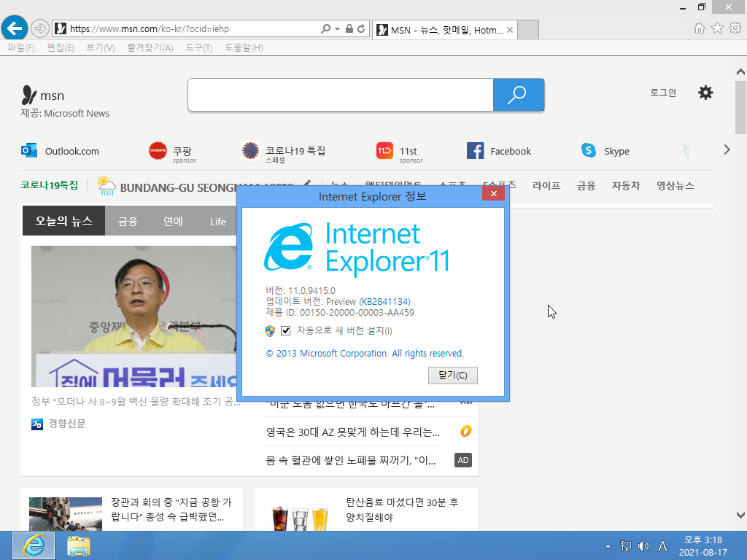
Task: Open a new blank tab
Action: tap(528, 30)
